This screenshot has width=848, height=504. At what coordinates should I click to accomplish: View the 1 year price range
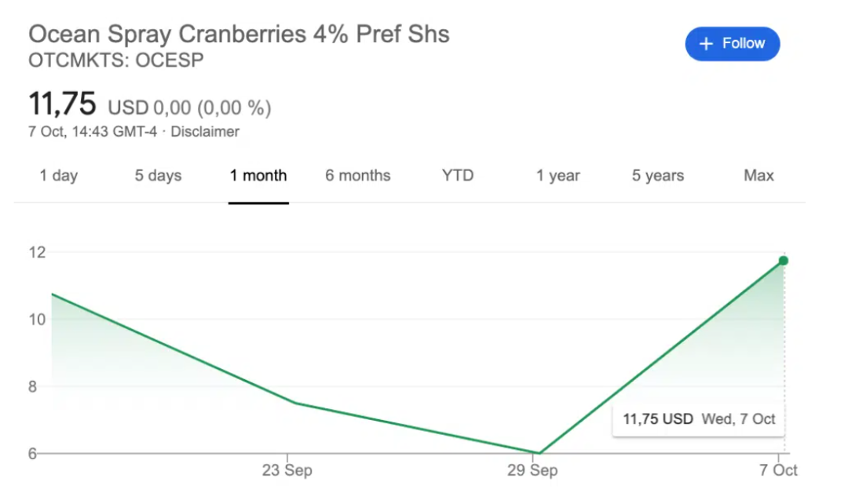pos(558,176)
